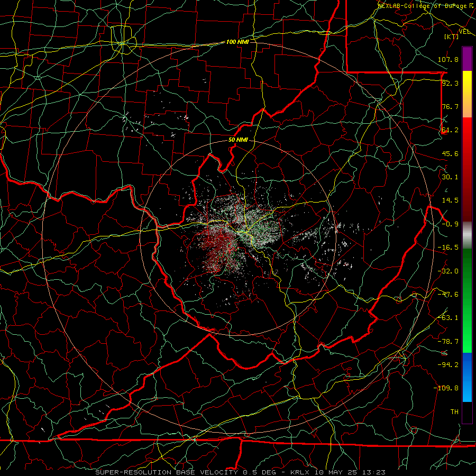Click the 14.5 scale value
The height and width of the screenshot is (476, 476).
click(450, 200)
